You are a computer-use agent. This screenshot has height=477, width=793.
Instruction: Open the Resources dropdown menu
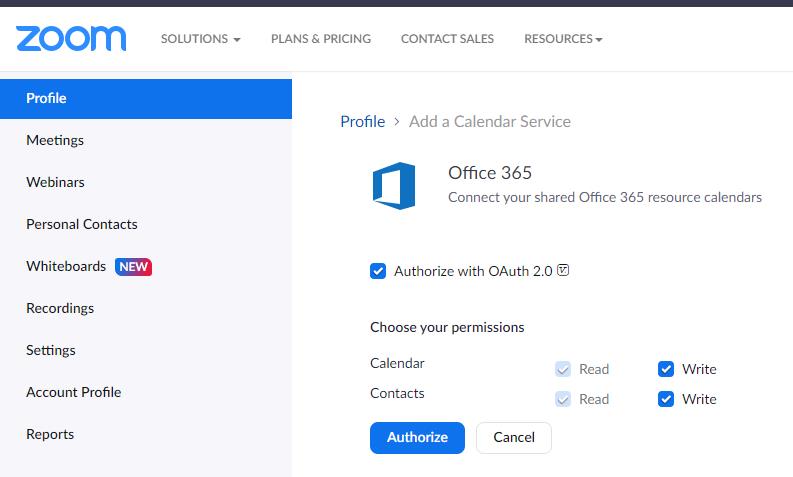click(x=563, y=39)
